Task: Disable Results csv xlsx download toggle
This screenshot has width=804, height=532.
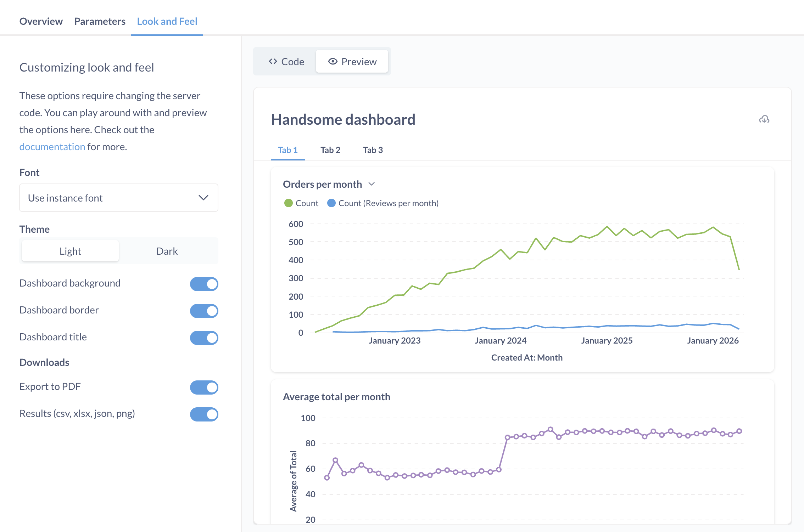Action: pos(204,414)
